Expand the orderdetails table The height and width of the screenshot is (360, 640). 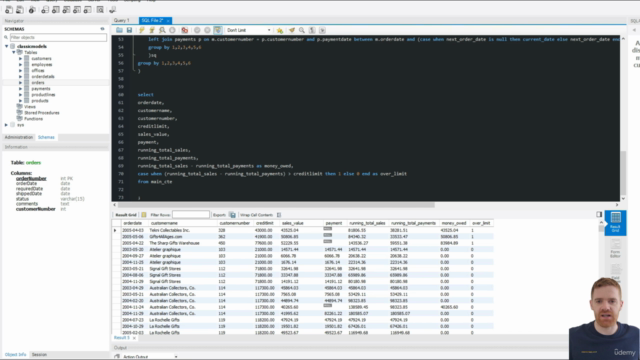click(20, 77)
